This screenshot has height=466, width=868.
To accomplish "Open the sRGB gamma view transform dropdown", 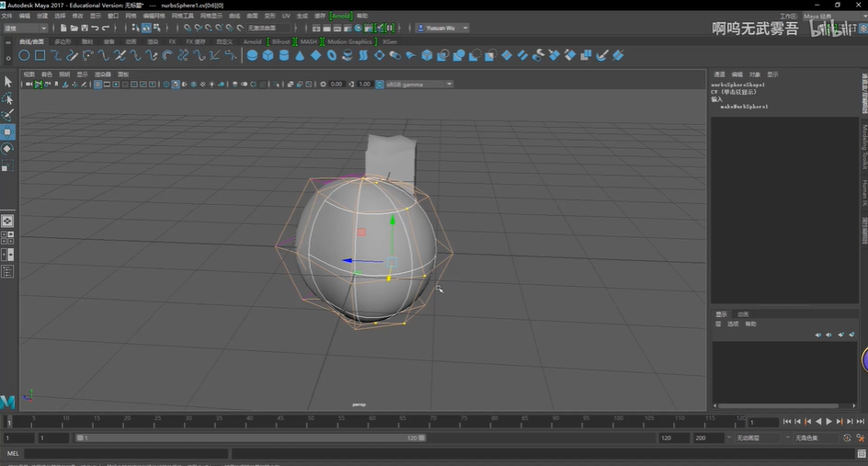I will (419, 85).
